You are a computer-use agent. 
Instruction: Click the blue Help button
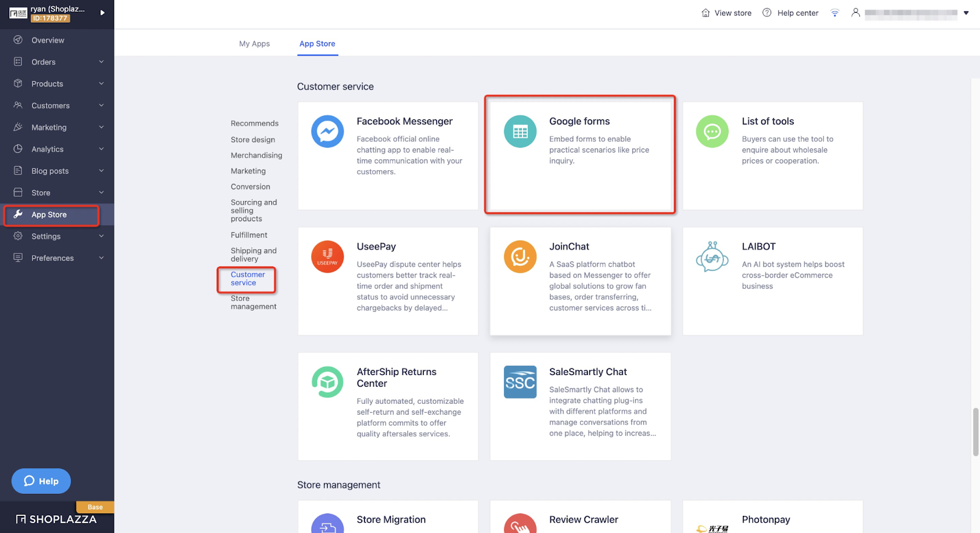pyautogui.click(x=41, y=481)
